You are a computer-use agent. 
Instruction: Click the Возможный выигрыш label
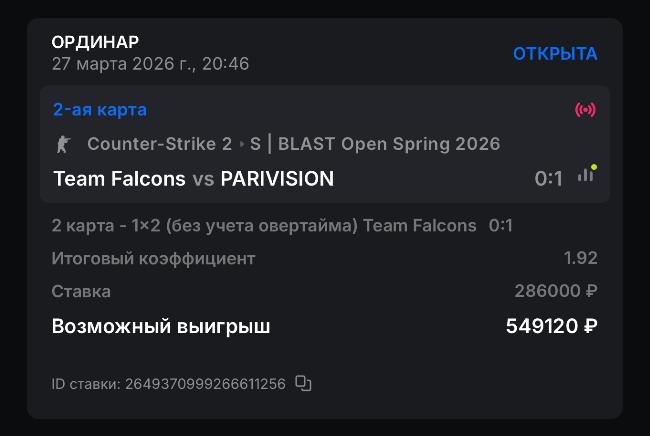point(161,326)
